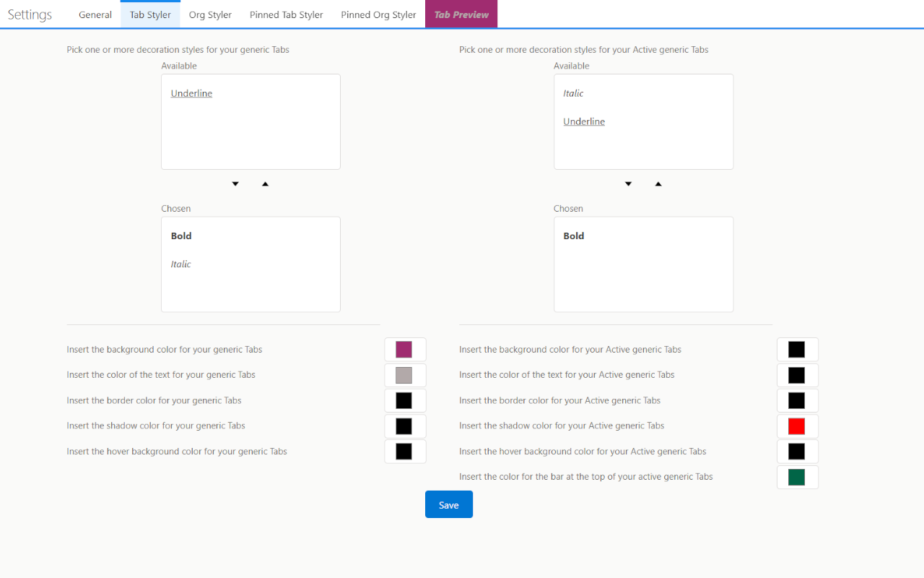Open the green active tab top bar color swatch
The height and width of the screenshot is (578, 924).
click(797, 477)
